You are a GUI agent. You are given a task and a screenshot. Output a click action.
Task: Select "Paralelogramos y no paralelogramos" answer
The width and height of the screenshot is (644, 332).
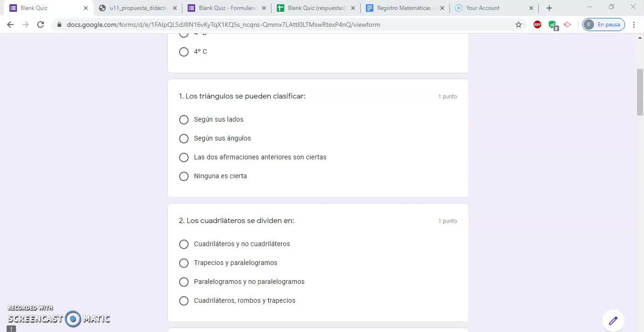[x=184, y=282]
